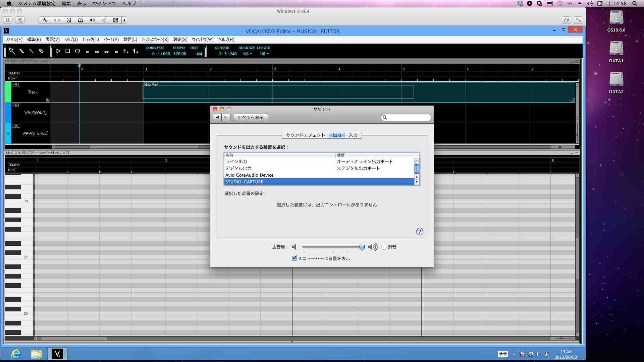
Task: Take a snapshot of the virtual machine
Action: tap(20, 20)
